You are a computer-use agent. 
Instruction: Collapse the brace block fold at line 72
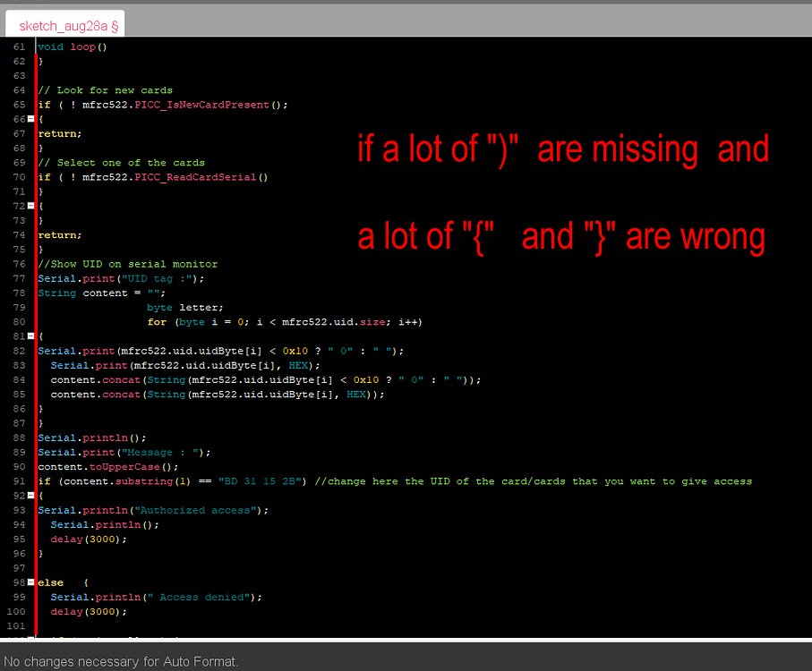[32, 206]
